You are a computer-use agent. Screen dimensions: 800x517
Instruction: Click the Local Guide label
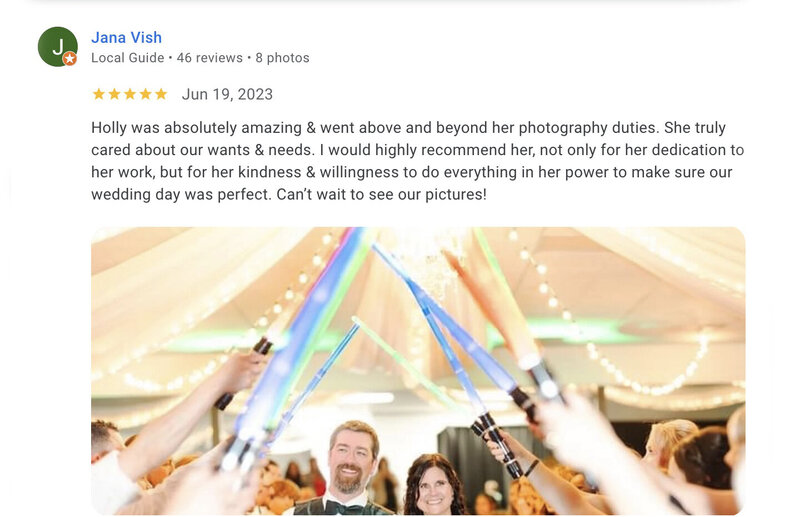(x=128, y=58)
